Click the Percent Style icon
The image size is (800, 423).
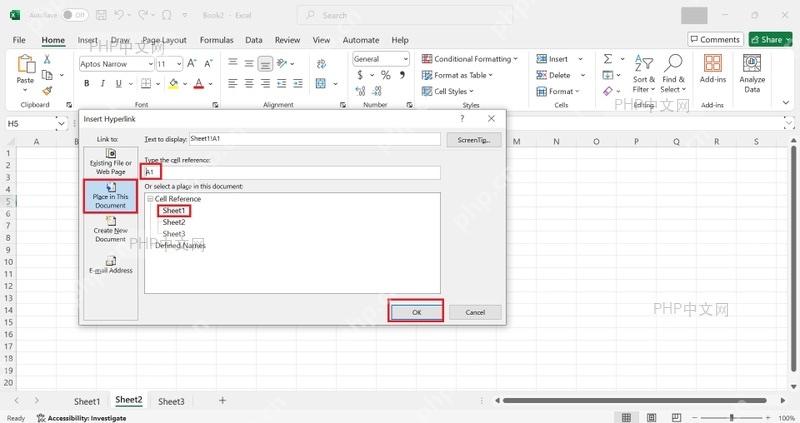pos(386,75)
